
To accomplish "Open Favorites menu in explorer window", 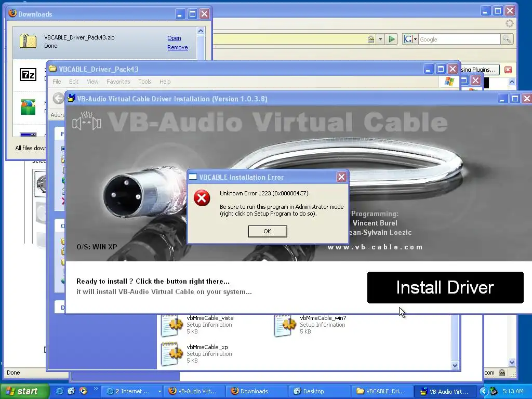I will coord(118,82).
